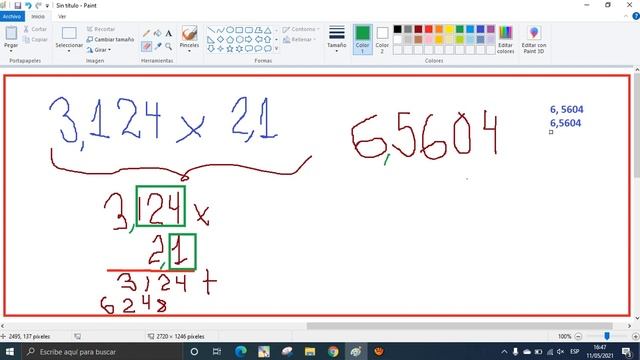Activate the Color 2 background selector
This screenshot has width=640, height=360.
pyautogui.click(x=382, y=39)
